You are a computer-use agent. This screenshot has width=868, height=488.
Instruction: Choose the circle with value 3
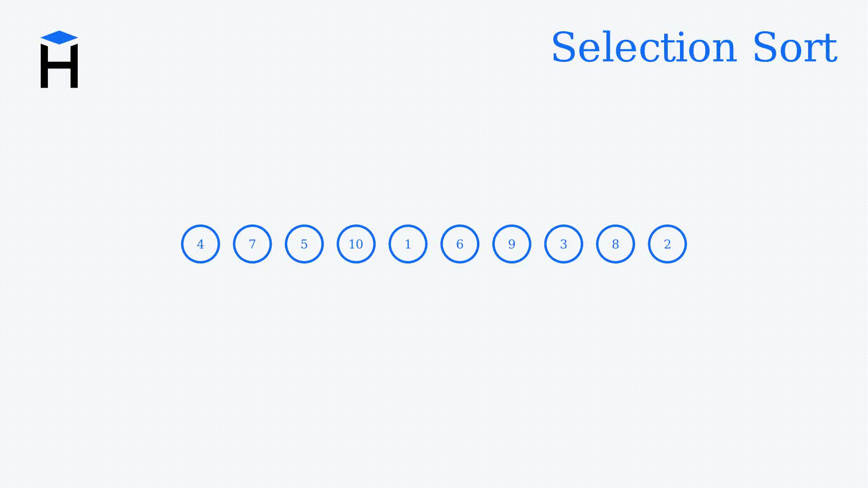(564, 244)
